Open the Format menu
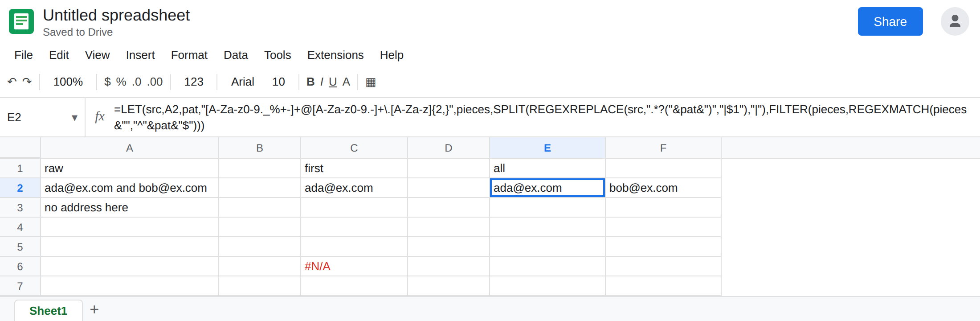Image resolution: width=980 pixels, height=321 pixels. [189, 55]
